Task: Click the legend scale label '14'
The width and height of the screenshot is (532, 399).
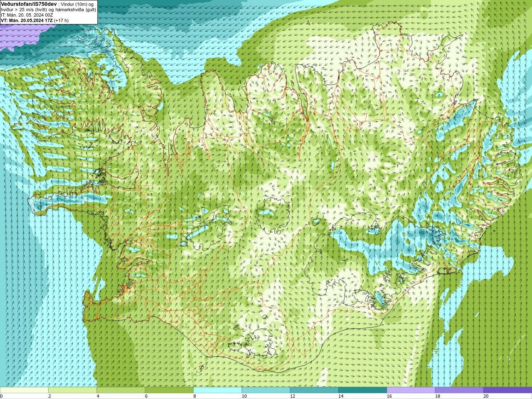Action: point(341,396)
